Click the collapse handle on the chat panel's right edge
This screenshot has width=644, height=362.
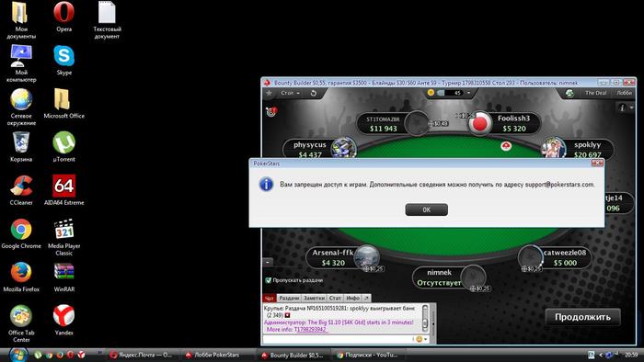[433, 324]
